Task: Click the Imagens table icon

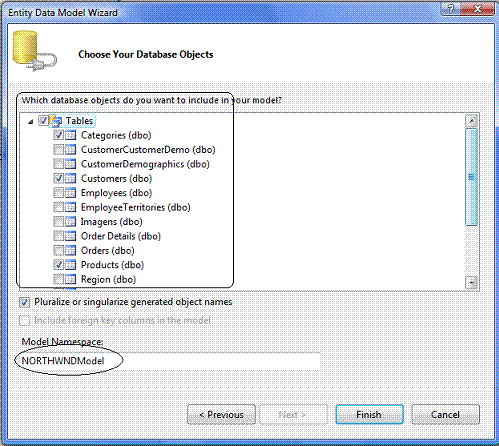Action: pos(70,222)
